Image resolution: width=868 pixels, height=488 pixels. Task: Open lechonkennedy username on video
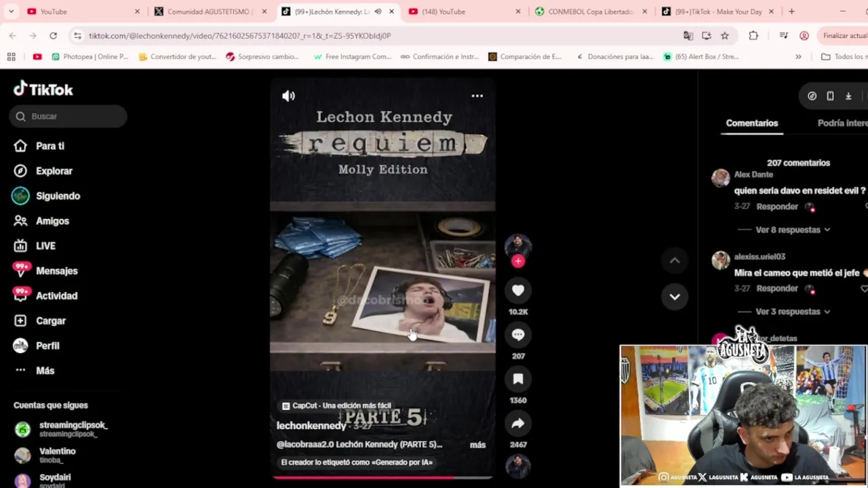point(311,426)
